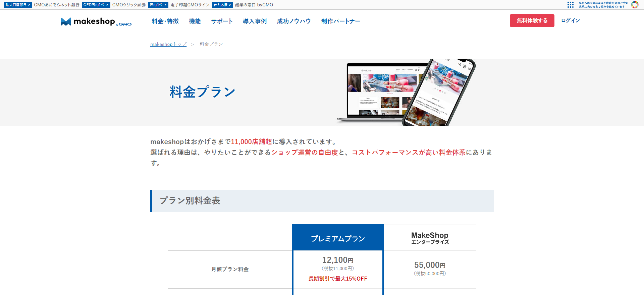Open the GMO services grid icon
This screenshot has height=295, width=644.
(570, 5)
